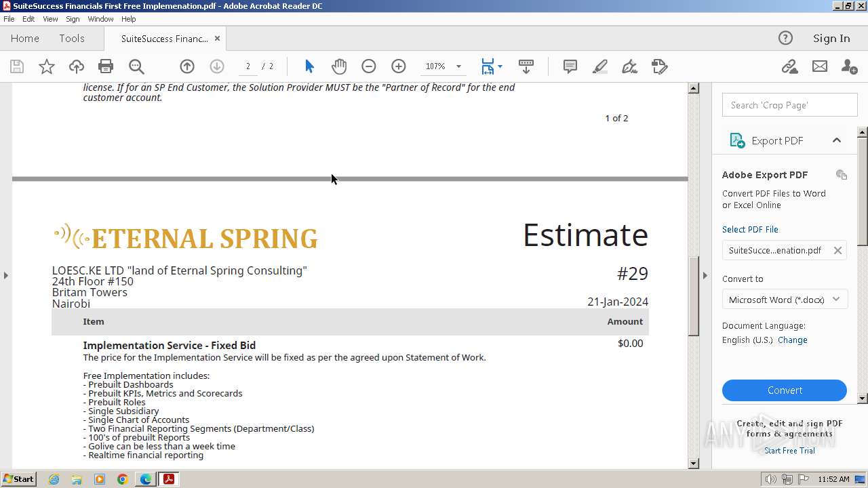Zoom out with minus icon
Screen dimensions: 868x488
click(369, 66)
